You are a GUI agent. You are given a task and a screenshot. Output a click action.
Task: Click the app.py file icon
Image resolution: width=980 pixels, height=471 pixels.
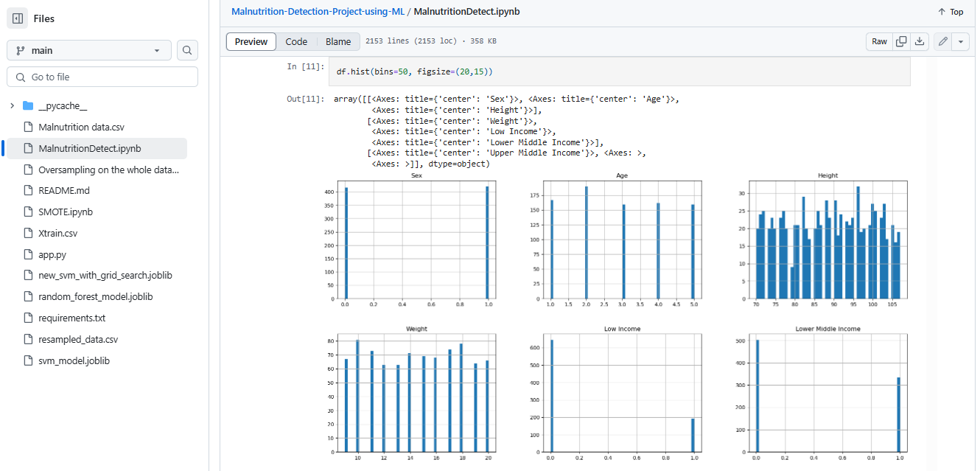[28, 254]
